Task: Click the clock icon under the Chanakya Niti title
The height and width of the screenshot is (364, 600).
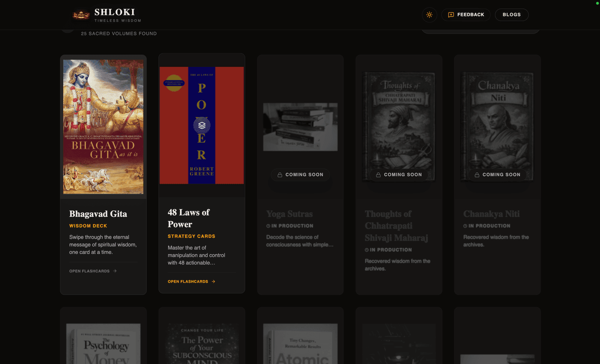Action: 465,226
